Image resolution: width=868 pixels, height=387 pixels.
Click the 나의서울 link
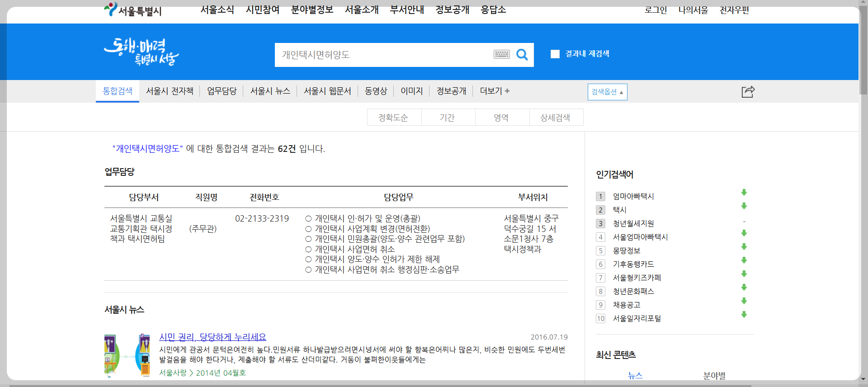pos(693,10)
